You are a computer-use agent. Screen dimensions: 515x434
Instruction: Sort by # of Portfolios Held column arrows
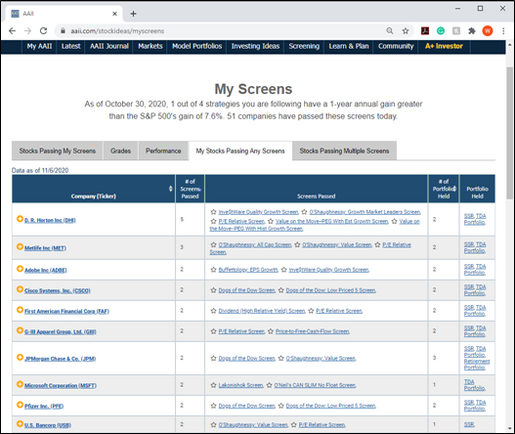(455, 189)
